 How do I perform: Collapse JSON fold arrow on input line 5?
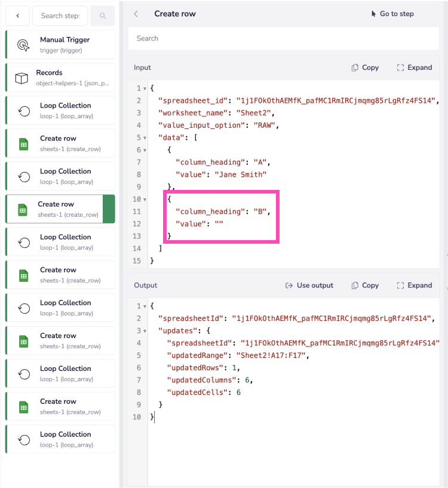[x=145, y=137]
